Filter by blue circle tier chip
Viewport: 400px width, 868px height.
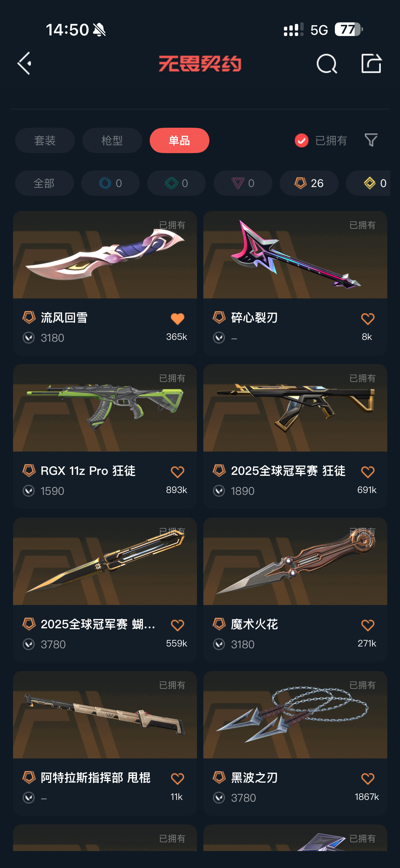click(x=110, y=183)
